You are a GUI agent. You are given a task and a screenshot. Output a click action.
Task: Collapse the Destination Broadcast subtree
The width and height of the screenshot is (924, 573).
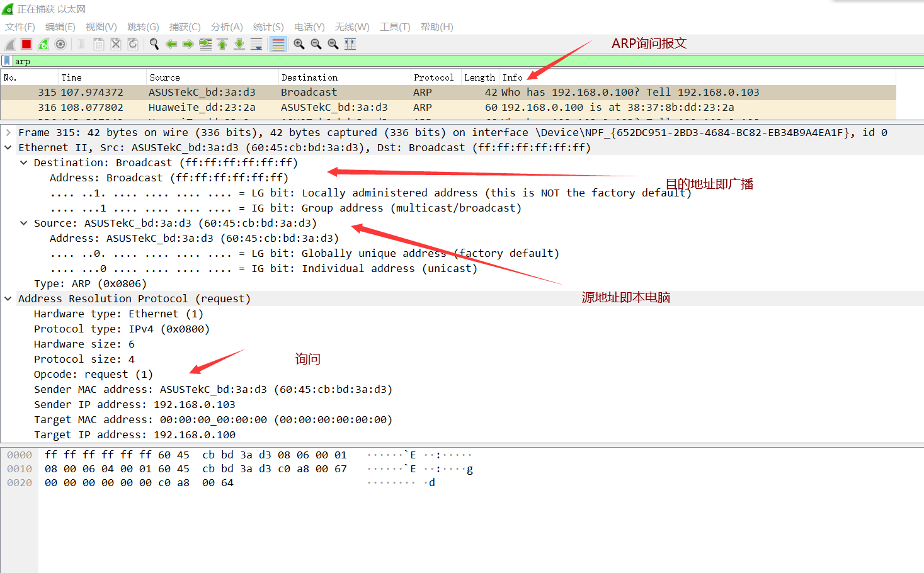coord(23,162)
